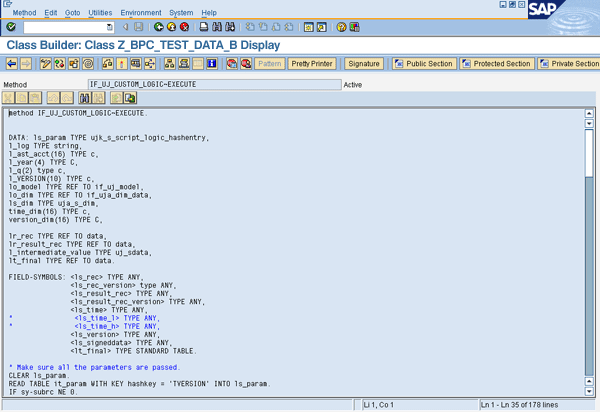Click the Pretty Printer button
Screen dimensions: 600x412
[312, 64]
